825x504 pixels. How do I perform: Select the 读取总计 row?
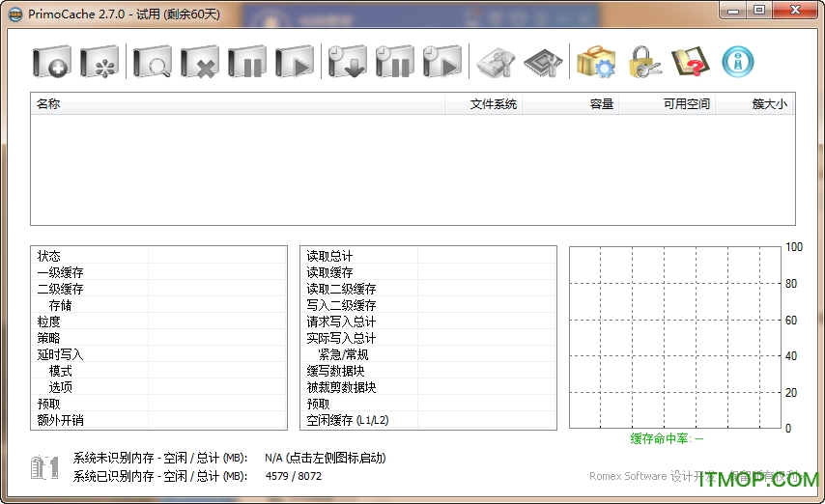click(428, 256)
